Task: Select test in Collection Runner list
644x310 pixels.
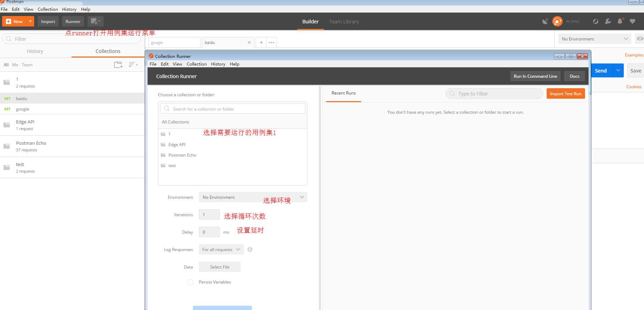Action: pyautogui.click(x=233, y=165)
